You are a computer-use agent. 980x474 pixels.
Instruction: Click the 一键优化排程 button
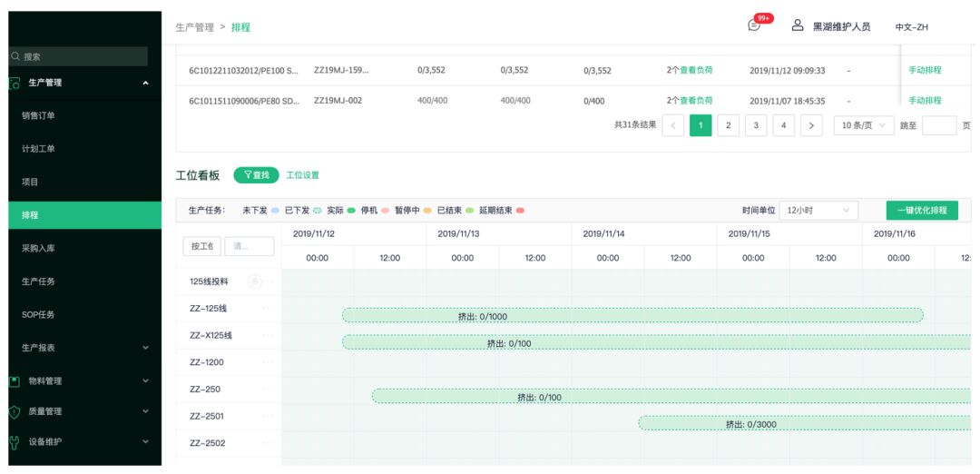(x=921, y=210)
